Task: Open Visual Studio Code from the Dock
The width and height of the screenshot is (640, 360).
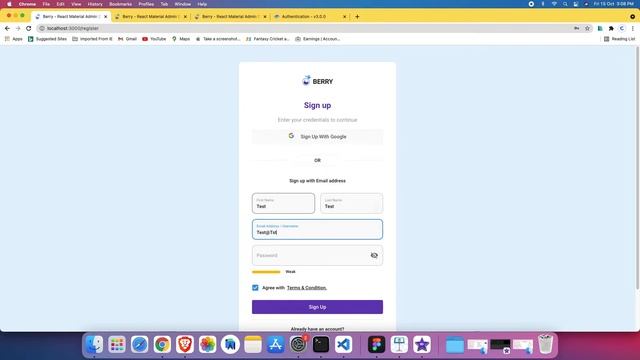Action: tap(344, 344)
